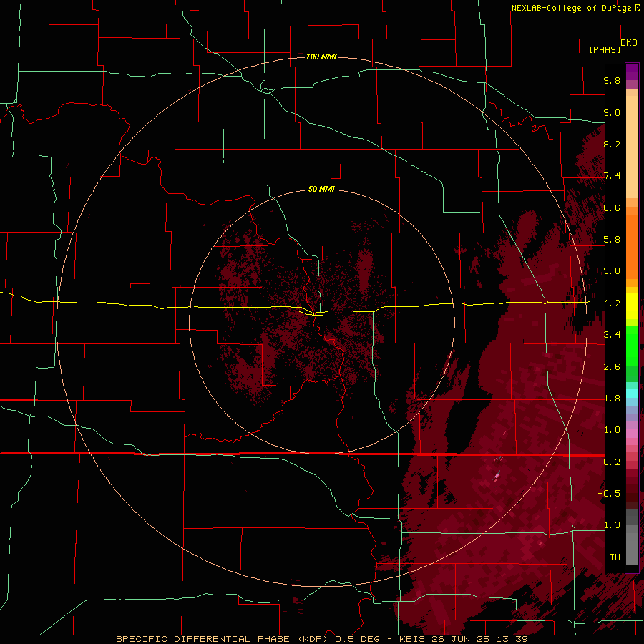Click the 9.8 value on the scale
This screenshot has width=644, height=644.
pos(612,80)
